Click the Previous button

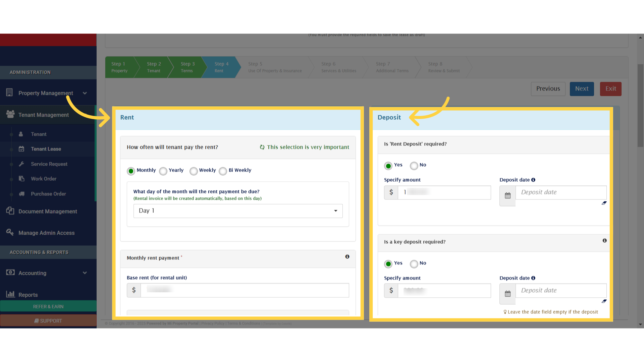click(x=548, y=89)
